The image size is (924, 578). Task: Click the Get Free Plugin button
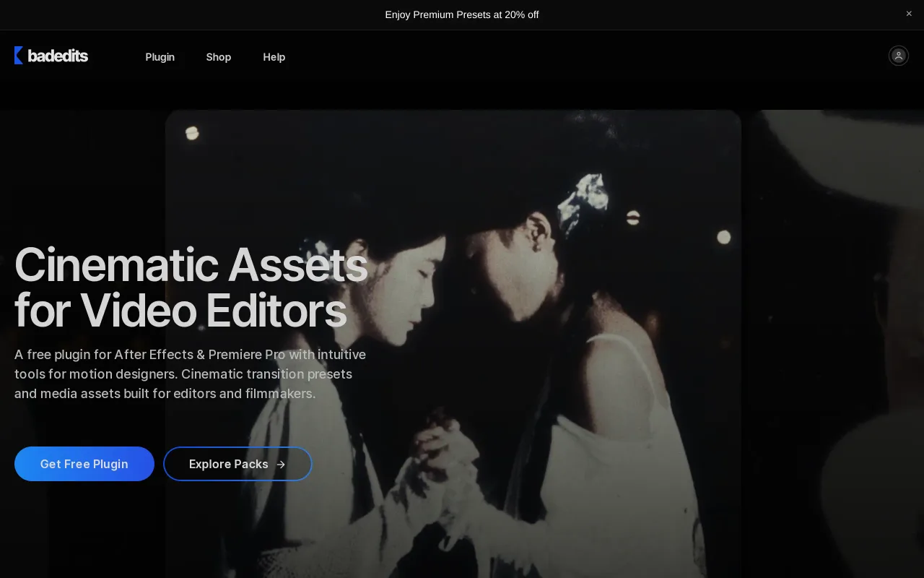point(84,464)
